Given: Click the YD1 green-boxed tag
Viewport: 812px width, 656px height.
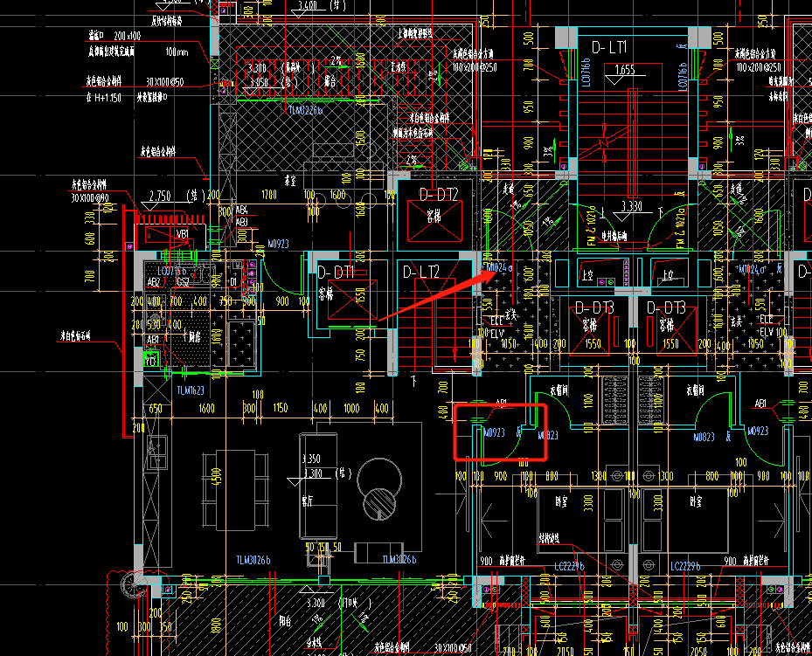Looking at the screenshot, I should tap(150, 361).
